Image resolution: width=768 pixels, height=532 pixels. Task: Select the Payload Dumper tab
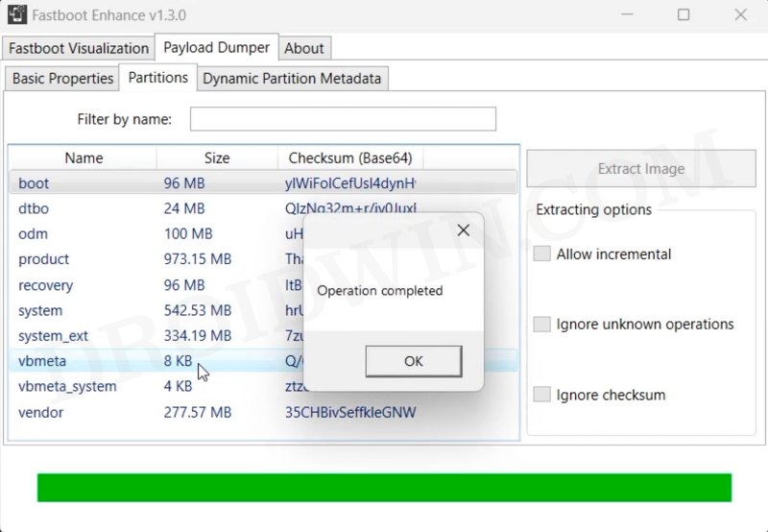point(217,47)
